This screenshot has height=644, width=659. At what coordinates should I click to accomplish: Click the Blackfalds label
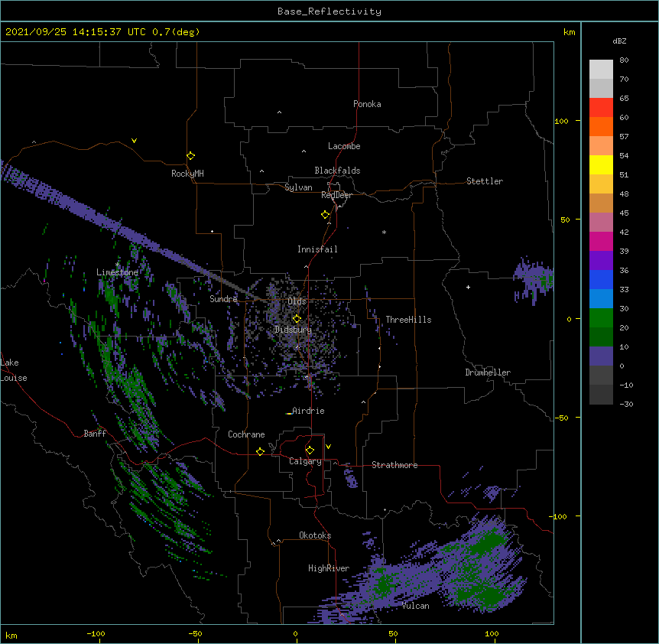point(337,171)
